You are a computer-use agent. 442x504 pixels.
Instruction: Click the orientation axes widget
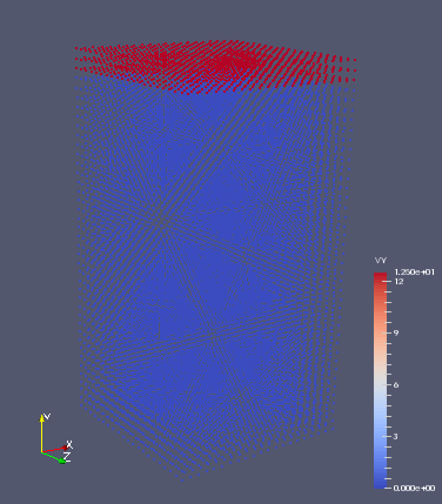coord(55,439)
